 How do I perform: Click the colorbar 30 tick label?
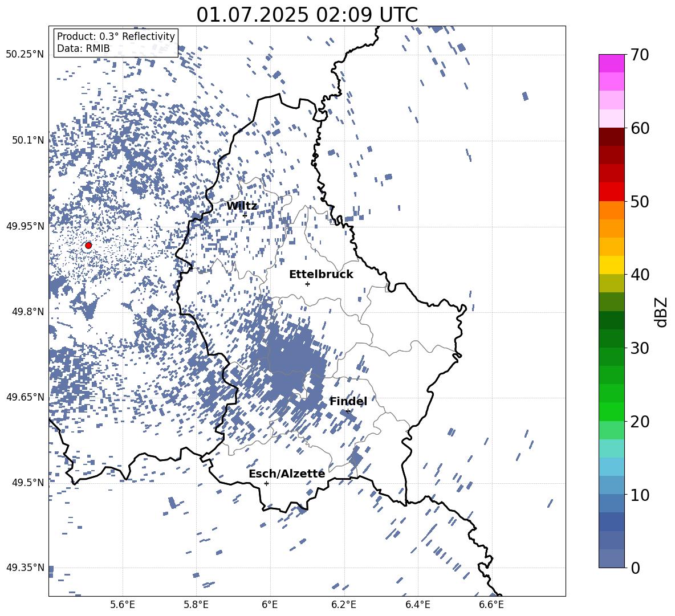point(640,348)
